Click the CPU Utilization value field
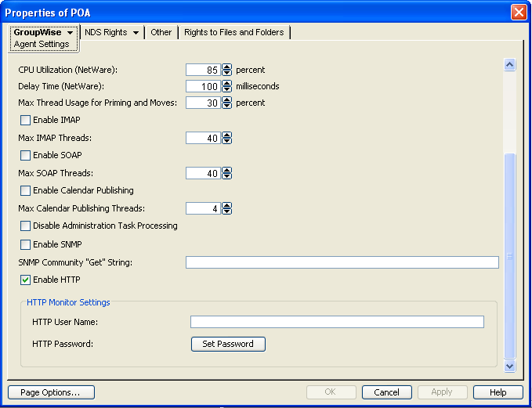 click(204, 70)
